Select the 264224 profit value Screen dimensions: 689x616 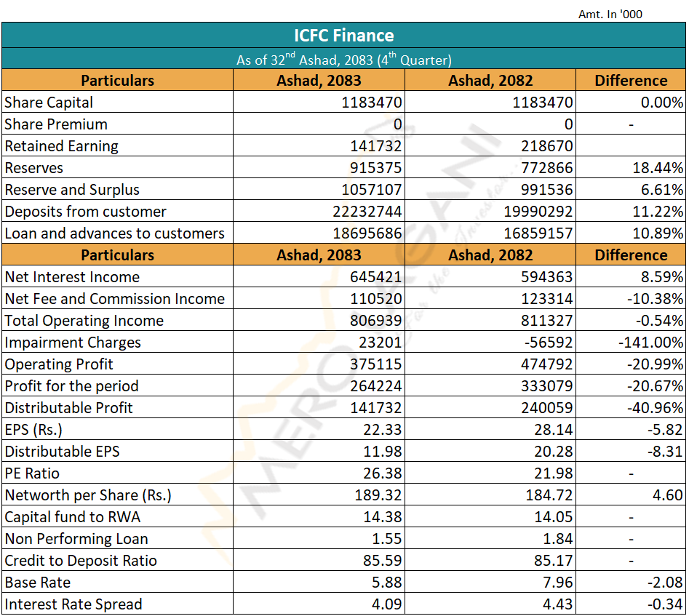click(x=375, y=386)
